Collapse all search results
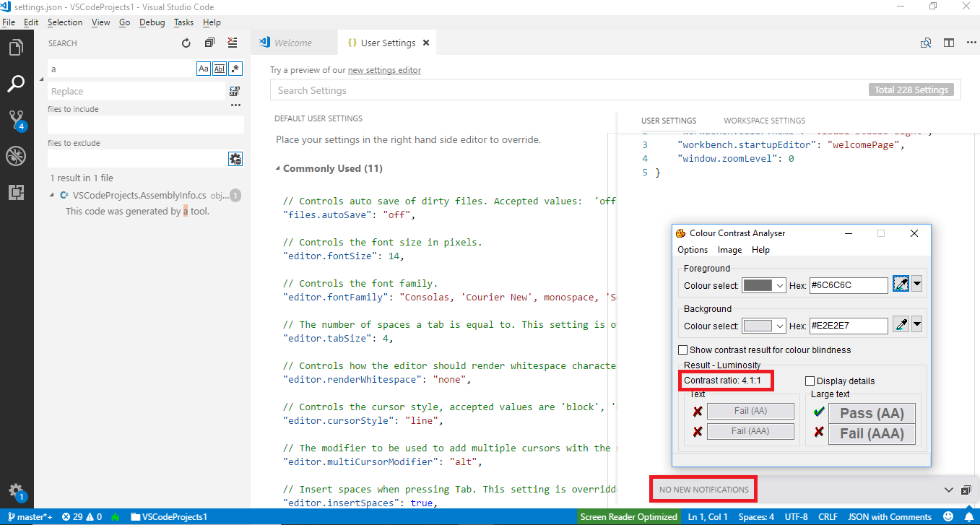This screenshot has width=980, height=525. point(209,43)
